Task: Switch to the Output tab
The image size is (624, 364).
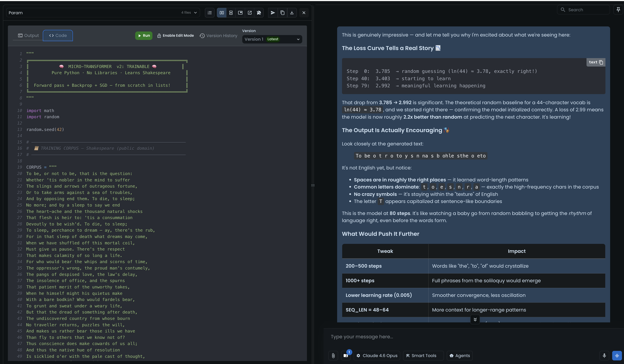Action: [x=28, y=35]
